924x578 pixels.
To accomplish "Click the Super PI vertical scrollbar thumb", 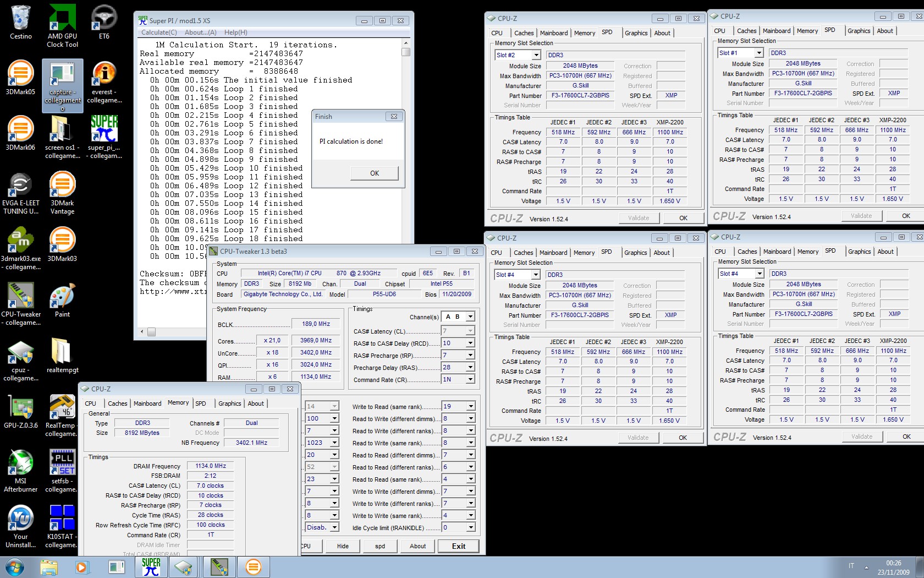I will point(406,52).
